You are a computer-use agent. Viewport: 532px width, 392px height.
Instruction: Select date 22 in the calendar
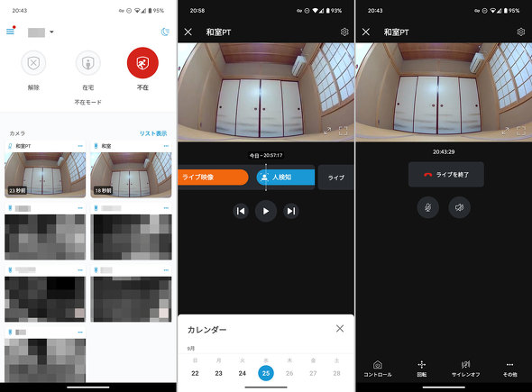[195, 373]
